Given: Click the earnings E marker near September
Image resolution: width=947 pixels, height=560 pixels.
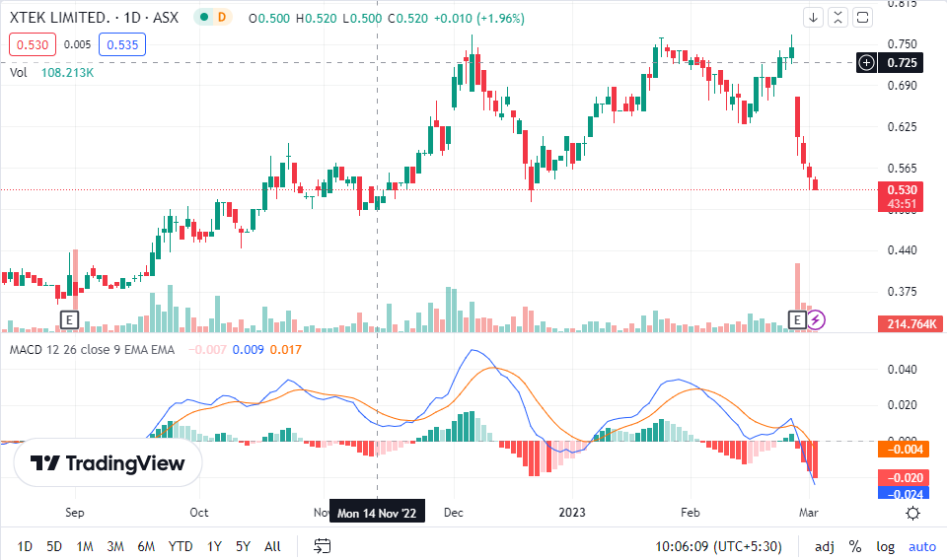Looking at the screenshot, I should pos(69,319).
